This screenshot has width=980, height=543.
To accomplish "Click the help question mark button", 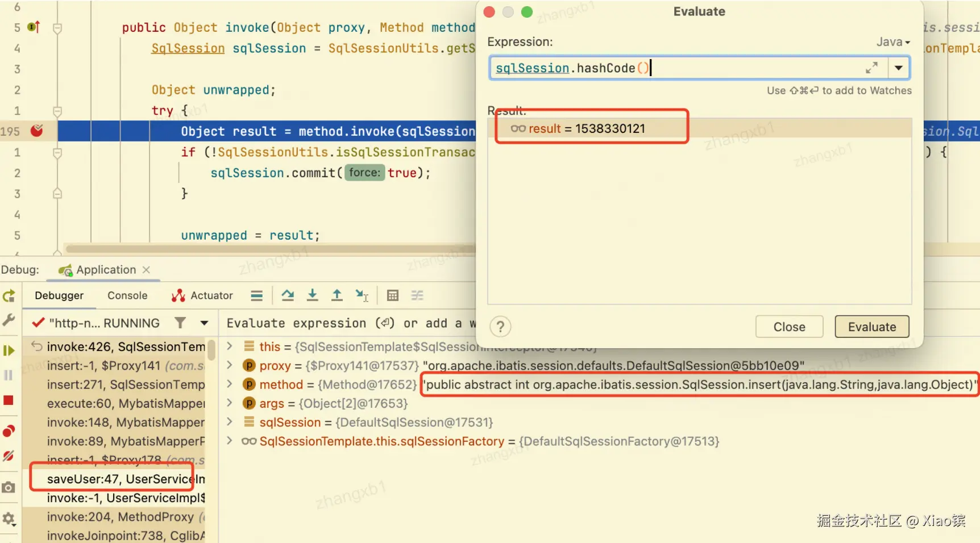I will click(500, 327).
